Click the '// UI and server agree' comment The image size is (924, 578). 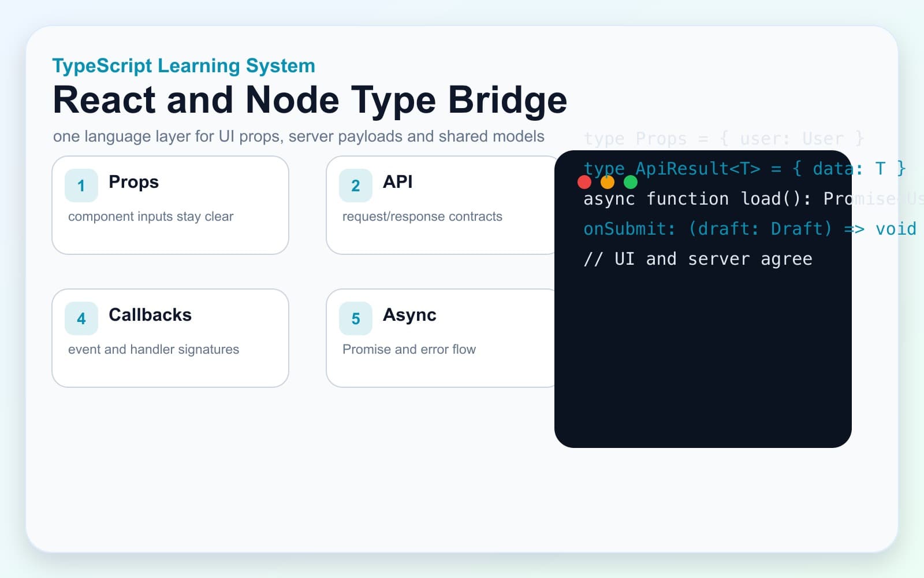(x=698, y=259)
